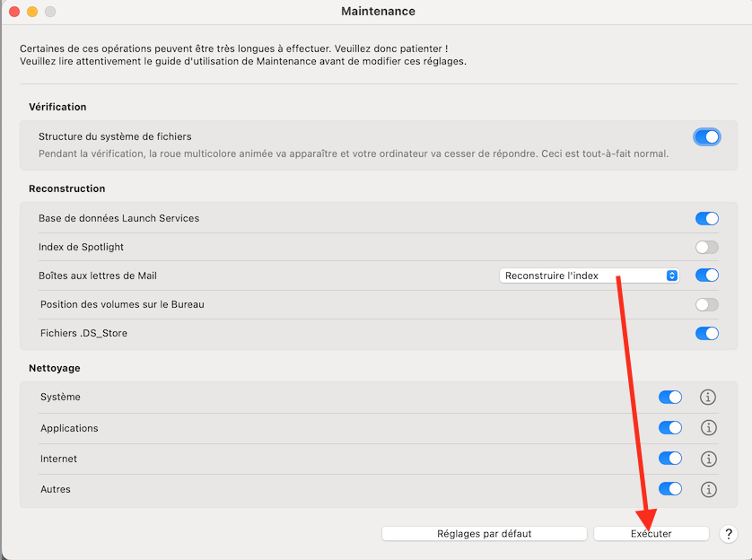
Task: Click the roue multicolore verification description
Action: pyautogui.click(x=354, y=153)
